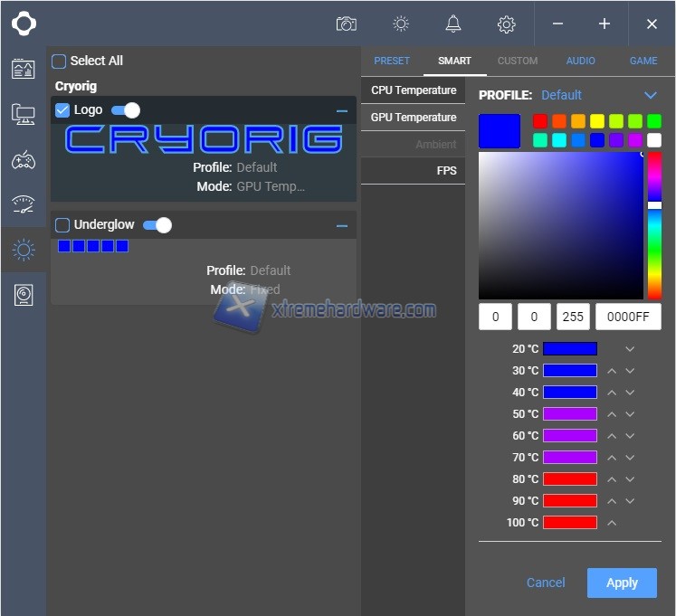This screenshot has height=616, width=676.
Task: Select the 80 °C red color bar
Action: 569,479
